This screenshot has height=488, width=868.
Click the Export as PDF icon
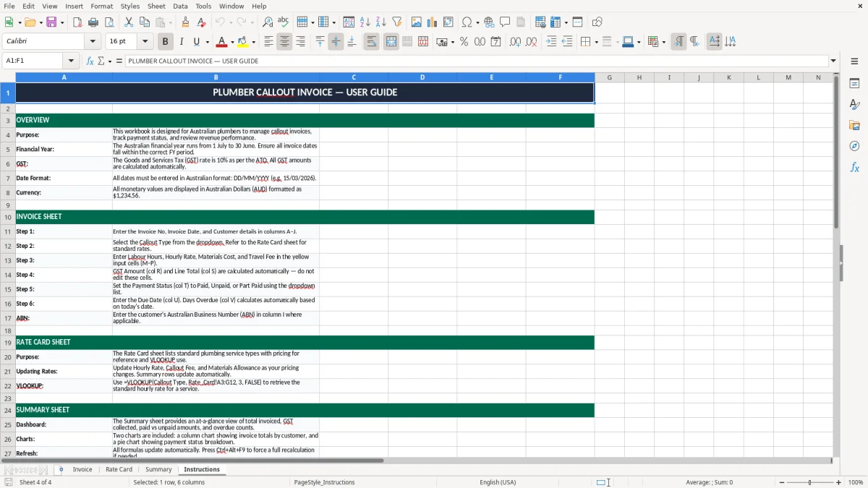coord(77,22)
